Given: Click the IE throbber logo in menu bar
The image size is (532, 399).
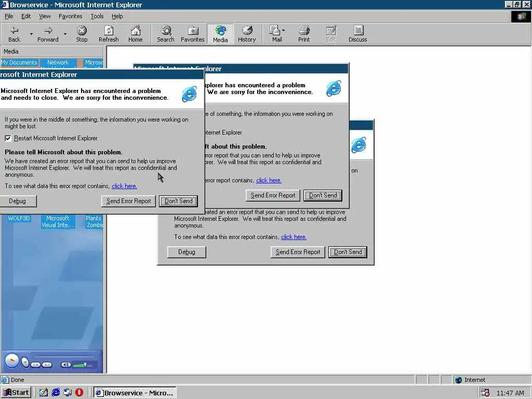Looking at the screenshot, I should click(521, 17).
